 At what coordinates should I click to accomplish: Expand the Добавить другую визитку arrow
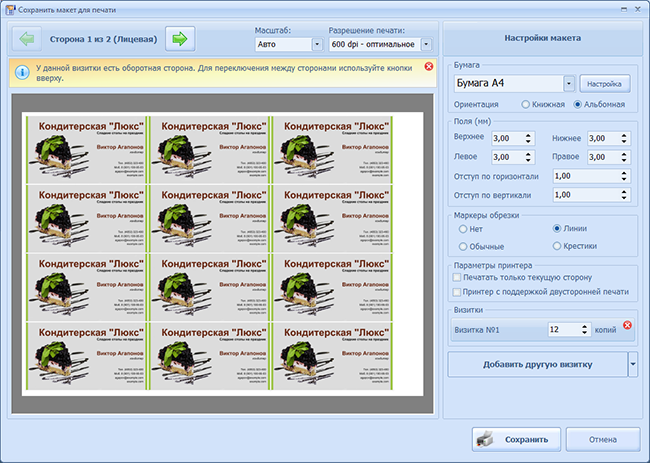point(633,364)
